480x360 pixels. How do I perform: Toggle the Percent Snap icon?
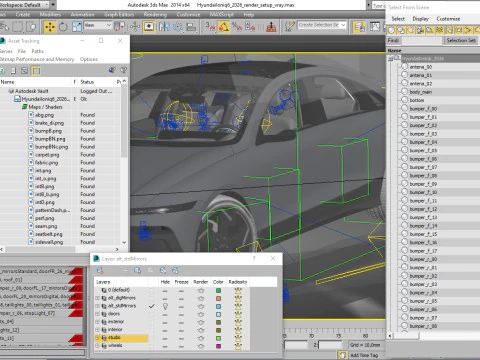[237, 26]
